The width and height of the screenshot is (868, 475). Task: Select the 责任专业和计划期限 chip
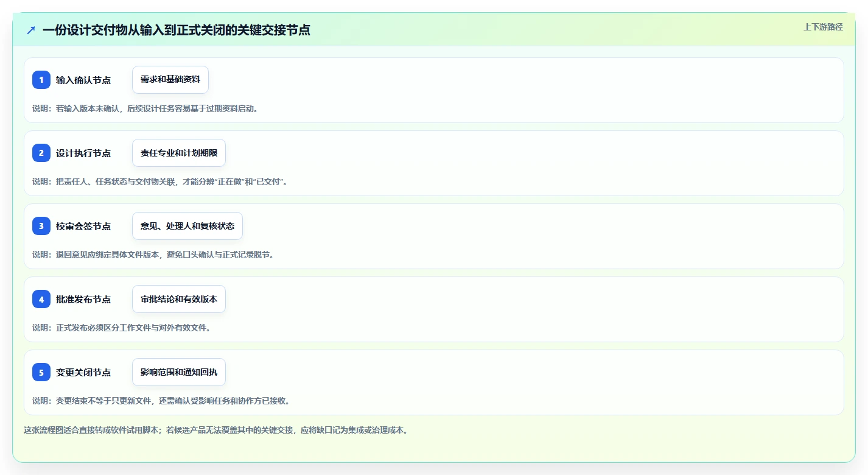click(179, 153)
